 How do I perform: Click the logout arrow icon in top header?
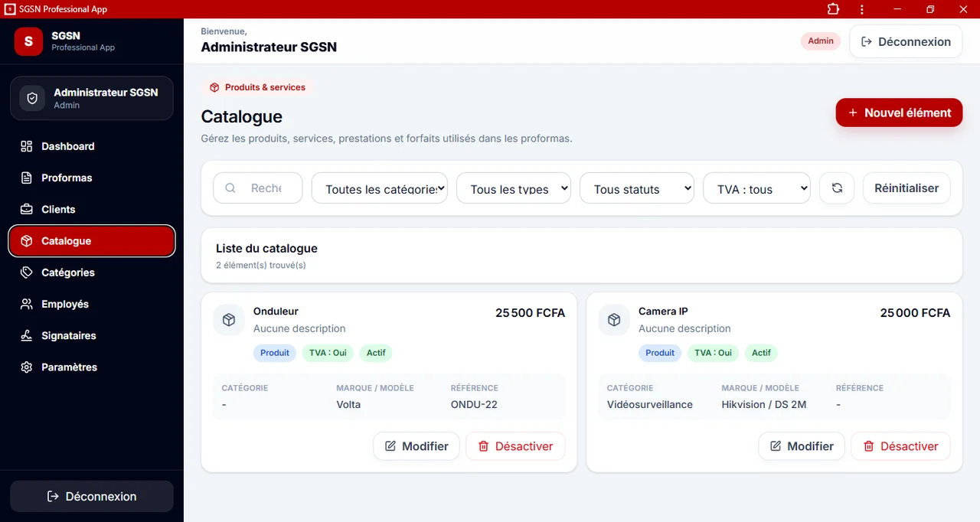coord(867,42)
